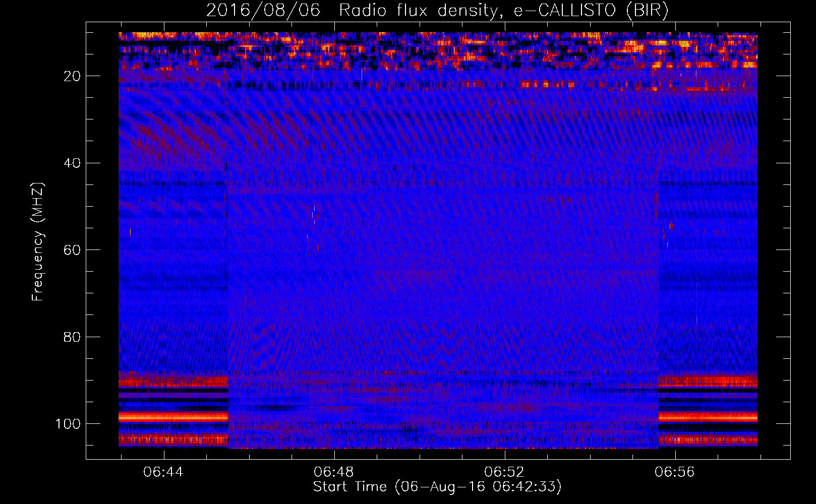Click the Start Time axis label
The width and height of the screenshot is (816, 504).
[437, 487]
